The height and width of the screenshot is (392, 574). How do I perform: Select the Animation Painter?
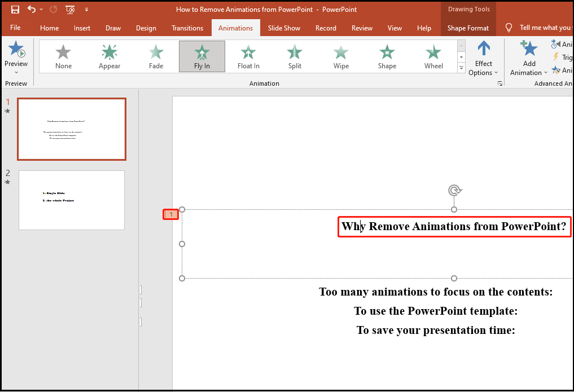pos(556,70)
